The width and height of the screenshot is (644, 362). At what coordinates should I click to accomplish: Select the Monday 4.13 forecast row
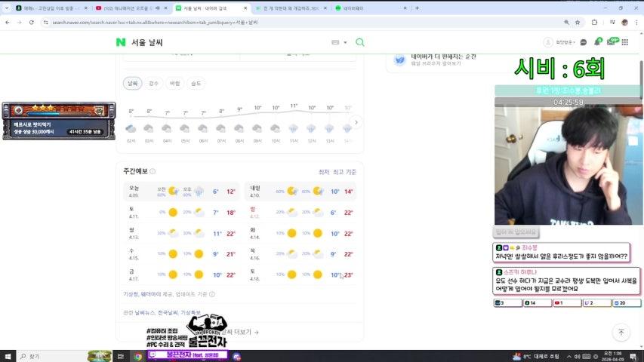click(181, 233)
